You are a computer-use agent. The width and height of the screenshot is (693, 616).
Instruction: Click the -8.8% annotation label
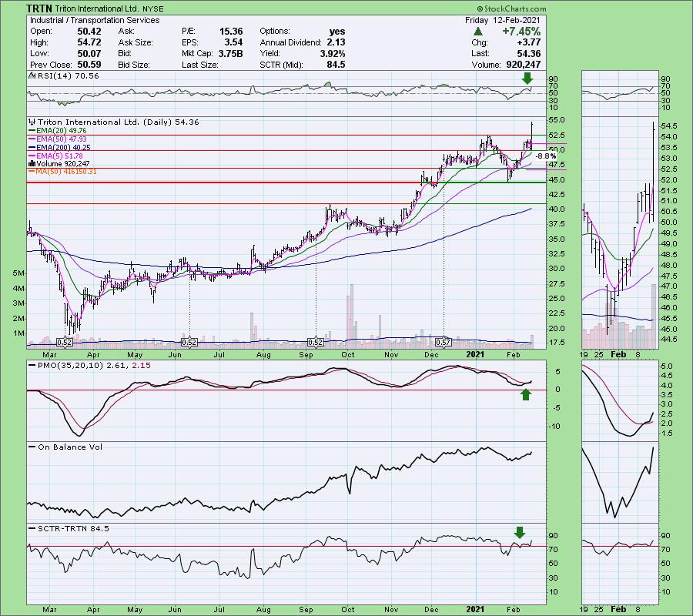[545, 156]
